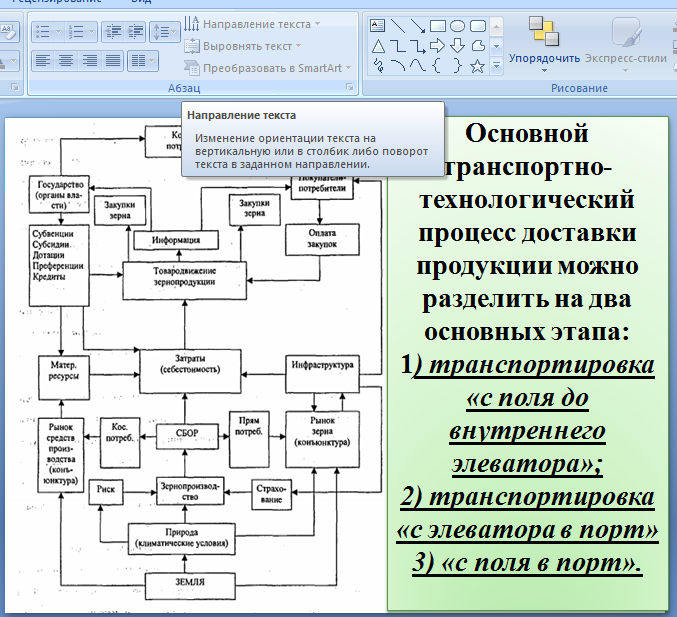Screen dimensions: 677x617
Task: Select the isosceles triangle shape
Action: (x=378, y=46)
